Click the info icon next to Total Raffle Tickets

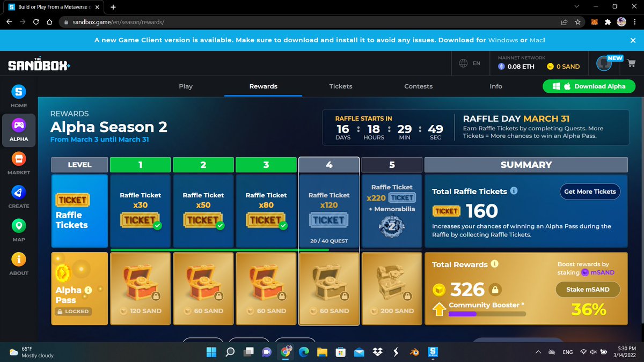[x=514, y=191]
